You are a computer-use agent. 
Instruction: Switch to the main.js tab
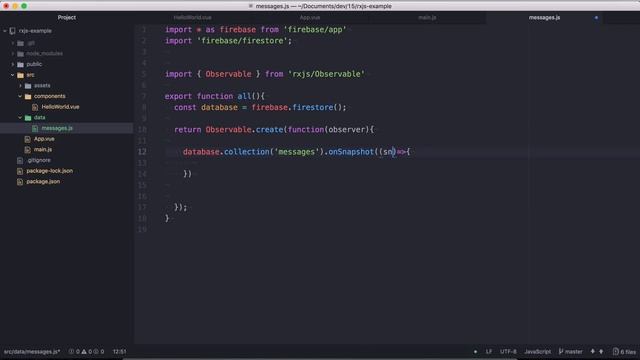(427, 18)
